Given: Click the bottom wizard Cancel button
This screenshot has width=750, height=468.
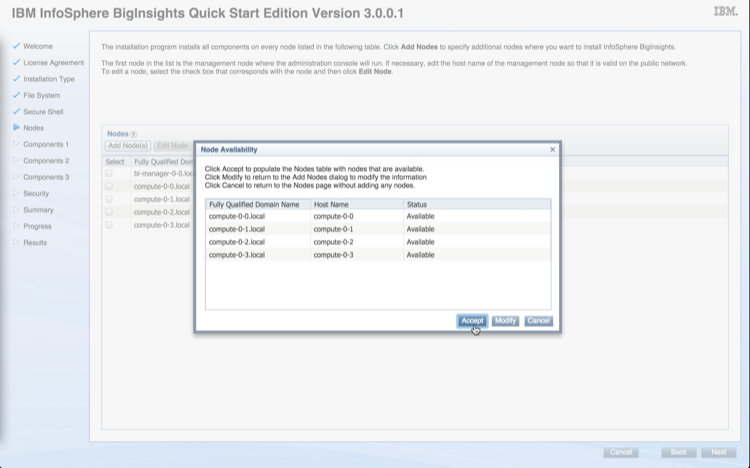Looking at the screenshot, I should click(621, 452).
